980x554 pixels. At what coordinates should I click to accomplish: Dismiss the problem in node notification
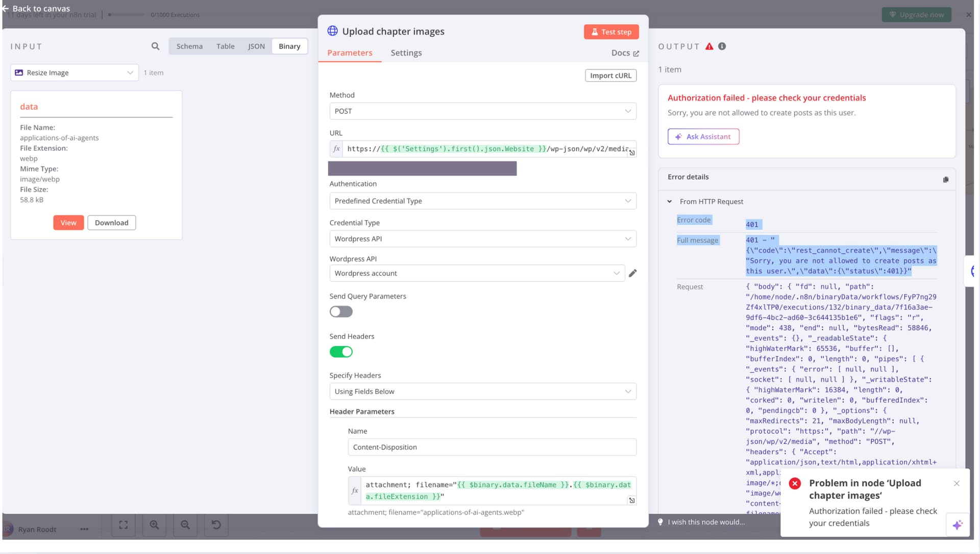point(957,484)
